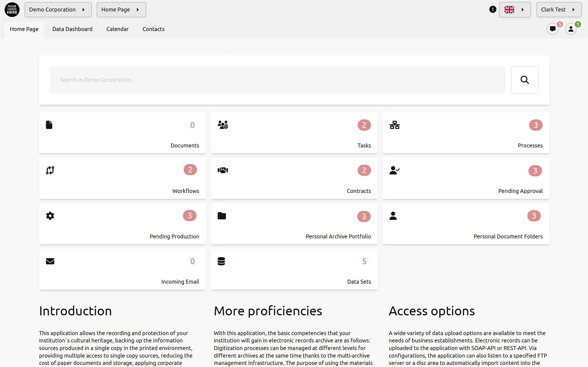Click the Data Sets count value 5
The image size is (588, 367).
pyautogui.click(x=364, y=261)
